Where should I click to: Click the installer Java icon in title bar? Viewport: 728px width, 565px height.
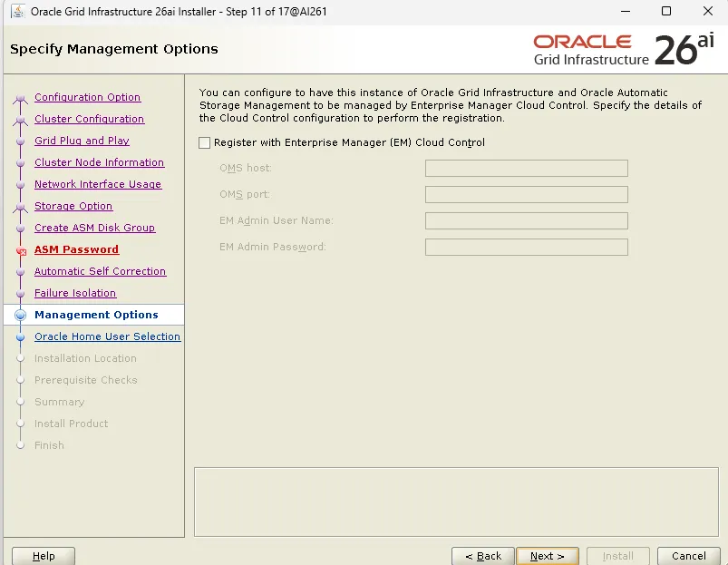17,11
